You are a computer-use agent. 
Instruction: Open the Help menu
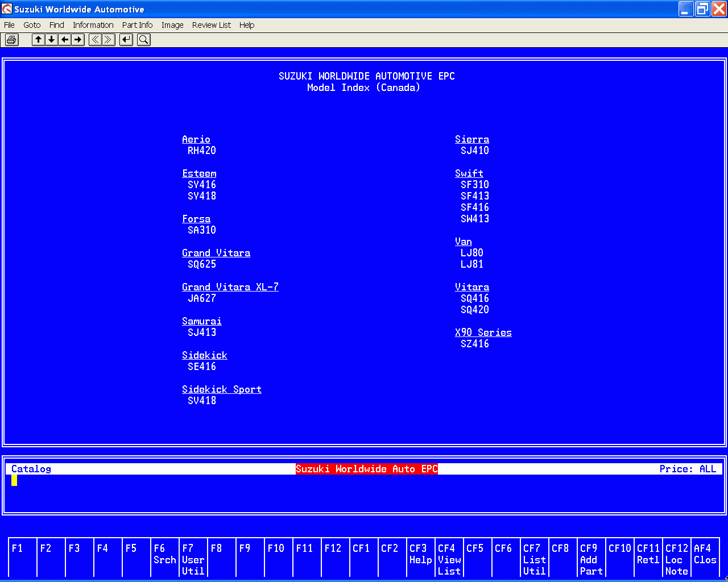coord(247,25)
